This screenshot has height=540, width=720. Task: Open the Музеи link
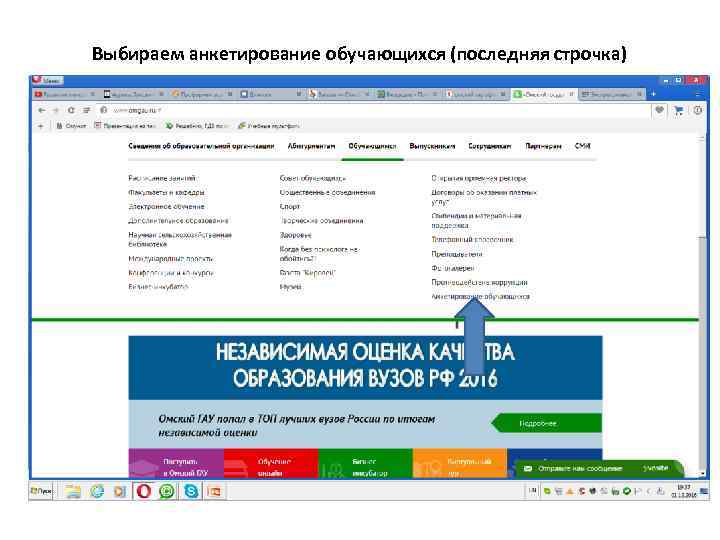tap(291, 287)
